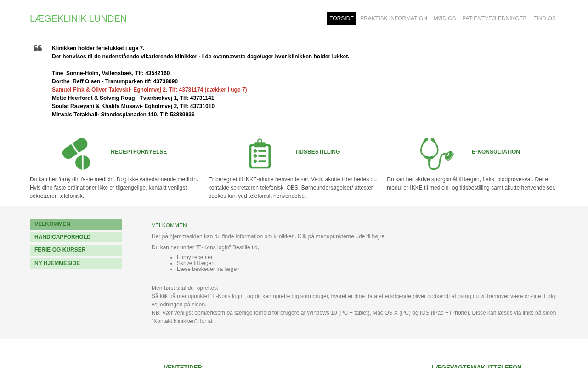Click the Dorthe Reff Olsen - Tranumparken line

115,81
